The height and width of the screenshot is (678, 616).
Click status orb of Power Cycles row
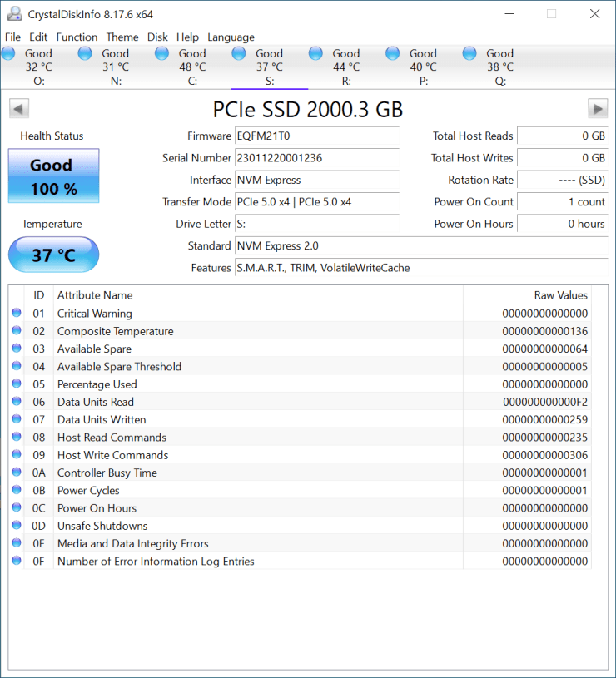17,490
